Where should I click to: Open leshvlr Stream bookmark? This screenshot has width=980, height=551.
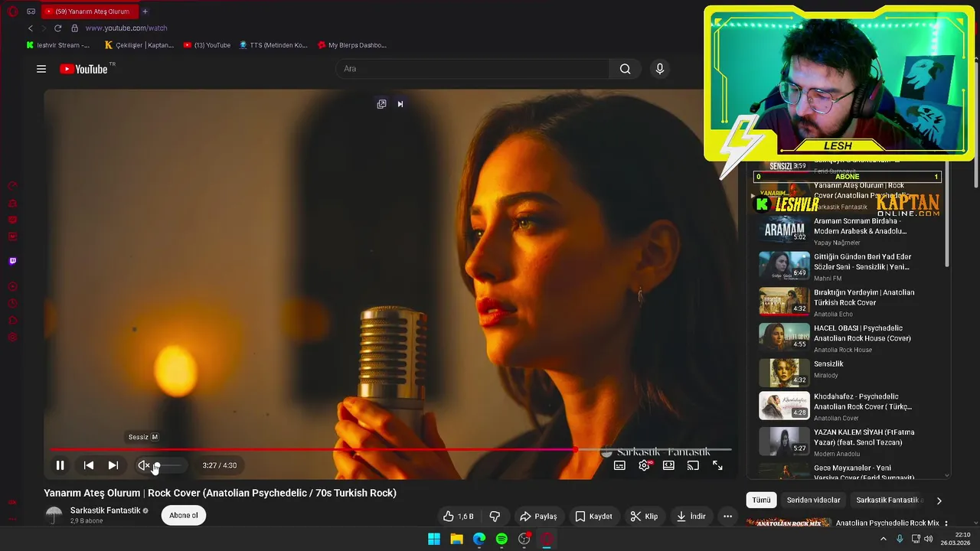(58, 45)
